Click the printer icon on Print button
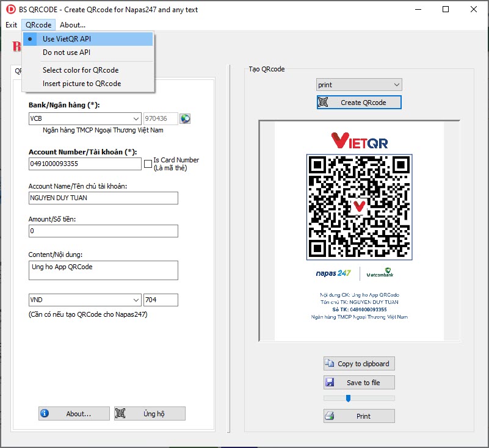This screenshot has width=489, height=448. (x=329, y=416)
